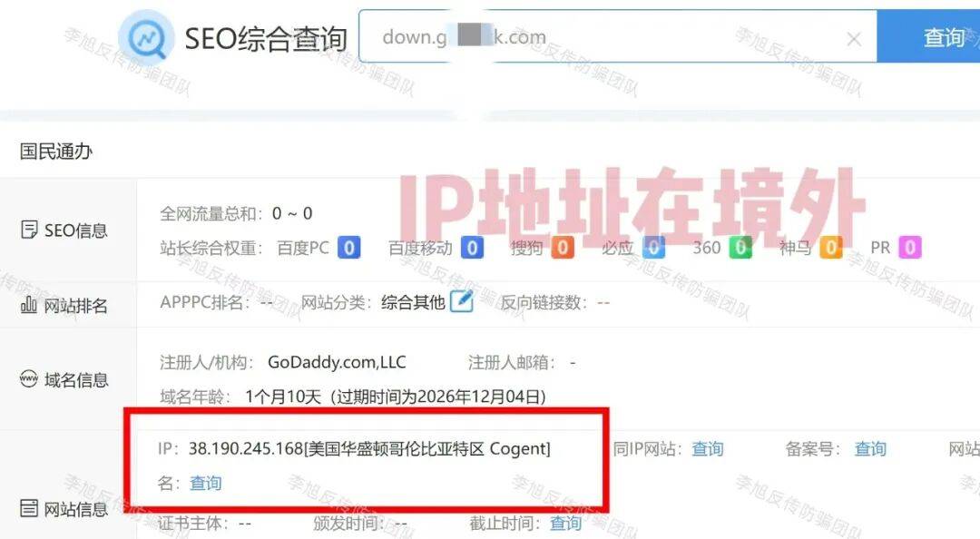This screenshot has height=539, width=980.
Task: Click the orange 搜狗 weight badge
Action: coord(563,248)
